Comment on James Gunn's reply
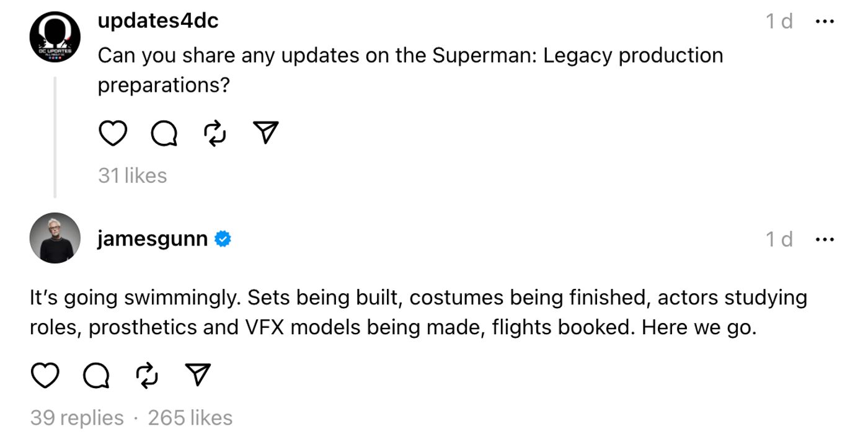This screenshot has height=434, width=868. [95, 375]
